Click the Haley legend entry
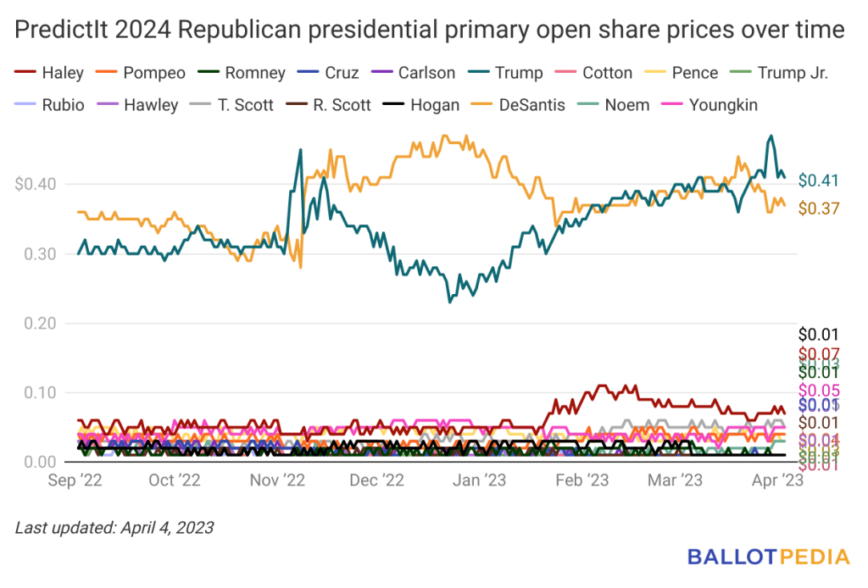This screenshot has height=588, width=868. pyautogui.click(x=49, y=73)
